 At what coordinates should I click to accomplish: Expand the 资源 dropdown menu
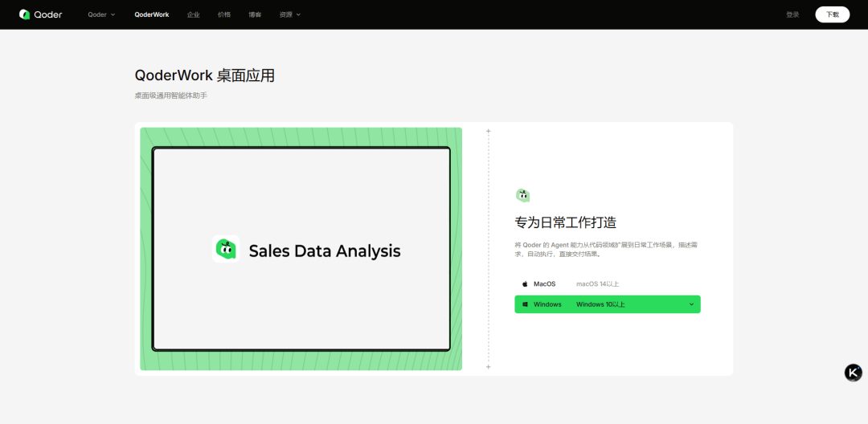(x=290, y=14)
